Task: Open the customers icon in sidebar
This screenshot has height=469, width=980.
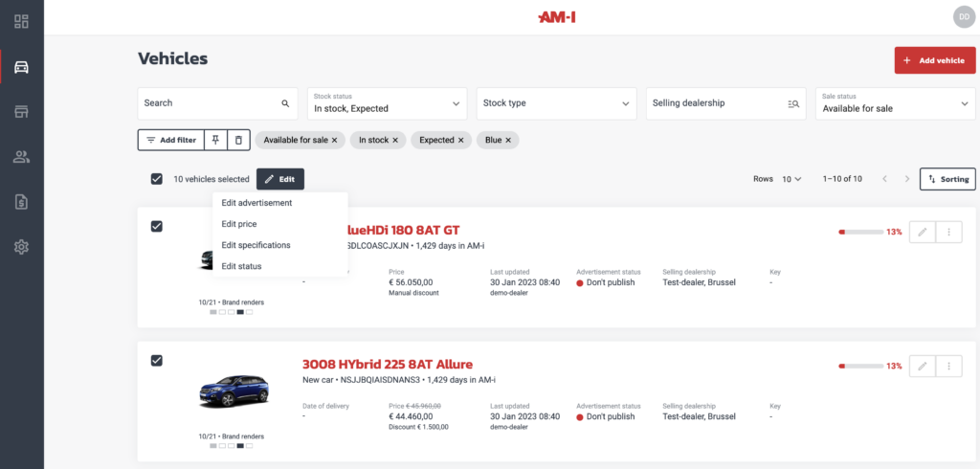Action: click(21, 157)
